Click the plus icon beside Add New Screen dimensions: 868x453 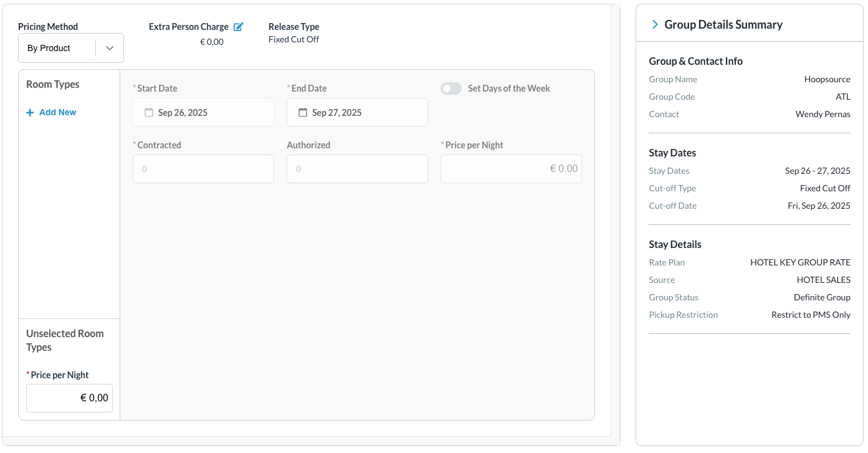tap(30, 113)
